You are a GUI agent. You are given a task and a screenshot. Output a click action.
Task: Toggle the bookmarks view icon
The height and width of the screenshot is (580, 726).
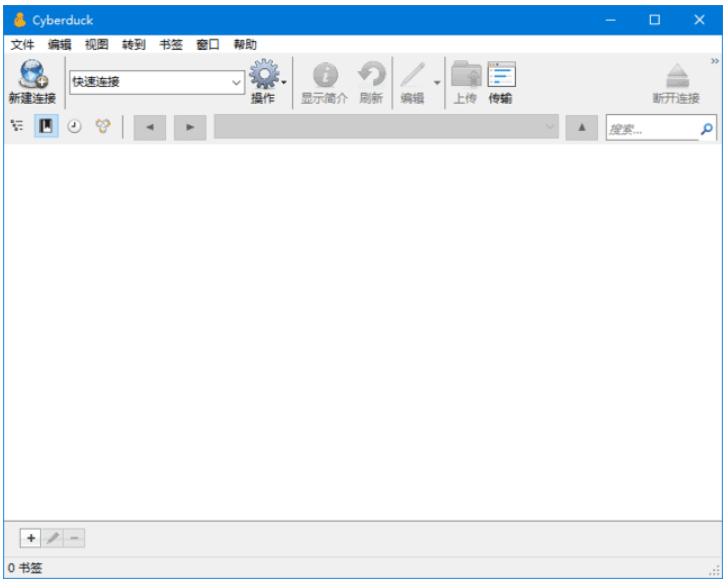click(46, 126)
